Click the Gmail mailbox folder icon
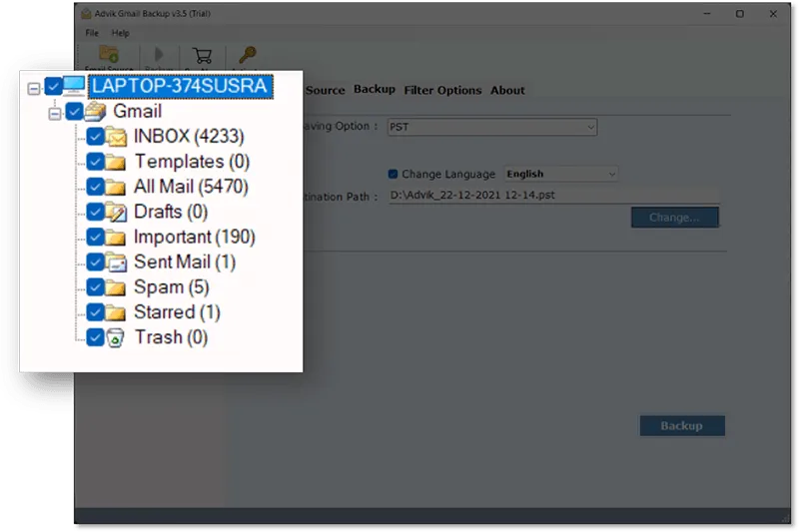 point(95,111)
